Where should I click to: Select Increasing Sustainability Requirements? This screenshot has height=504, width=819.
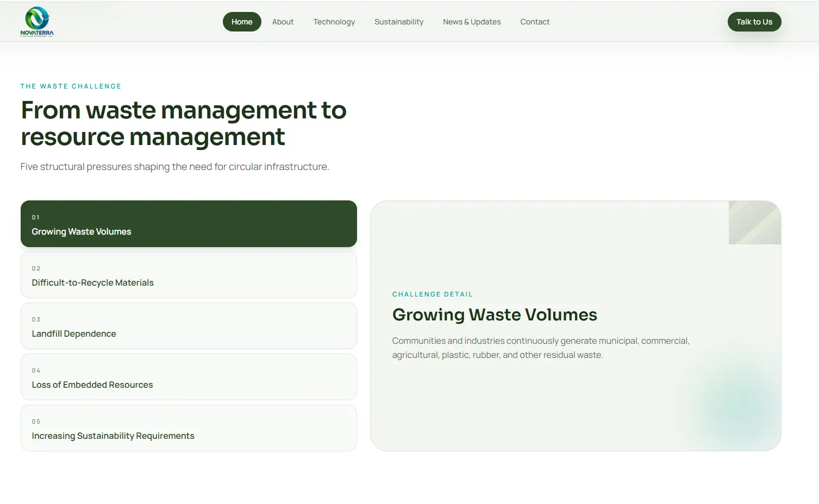(189, 428)
